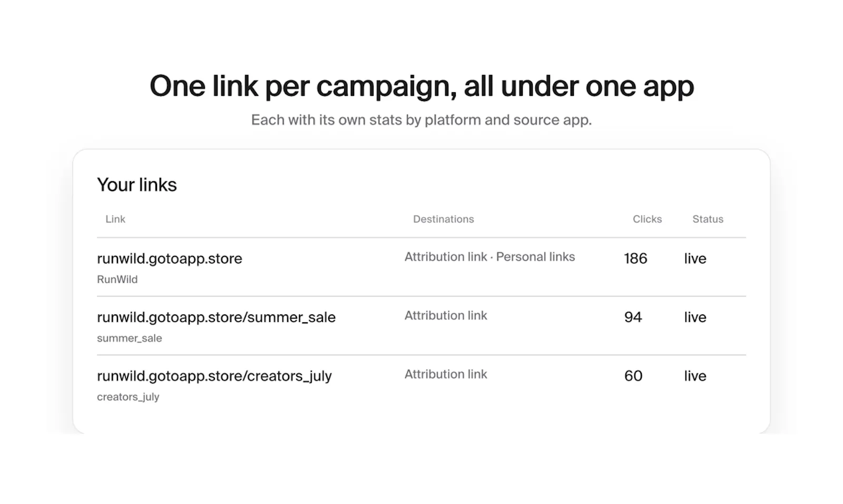Click the Status column header
843x504 pixels.
(x=708, y=219)
